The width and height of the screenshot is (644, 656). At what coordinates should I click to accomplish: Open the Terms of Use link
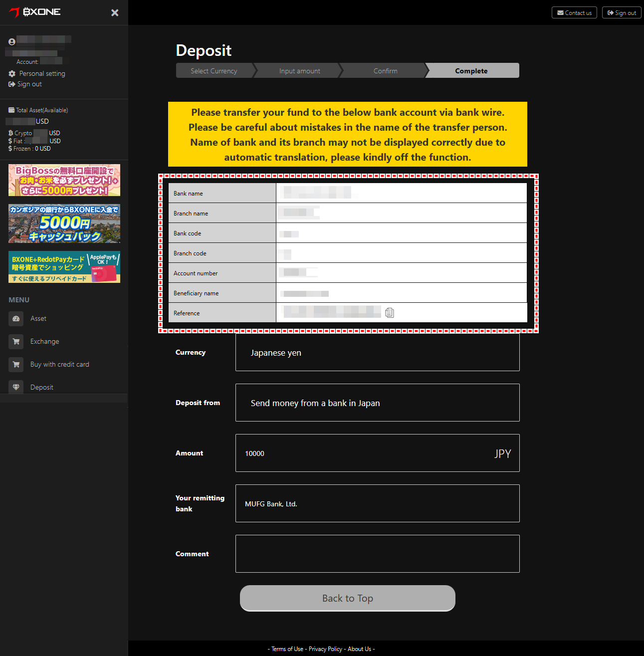click(287, 649)
